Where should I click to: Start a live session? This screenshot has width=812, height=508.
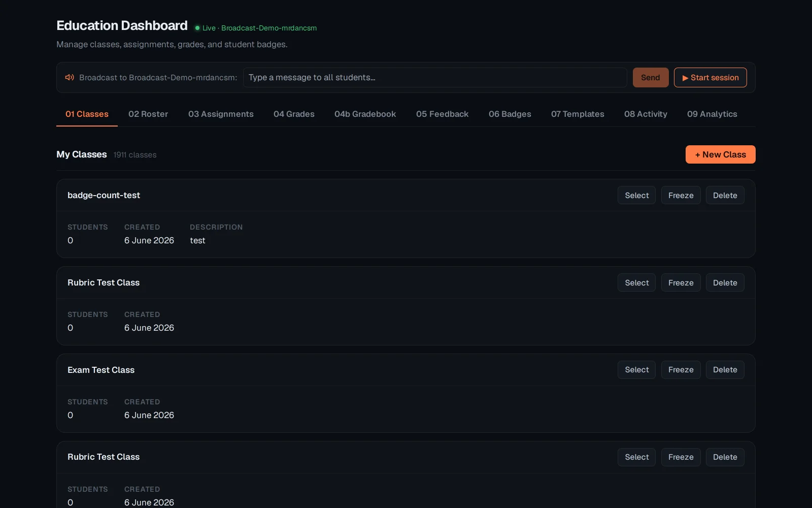coord(710,77)
